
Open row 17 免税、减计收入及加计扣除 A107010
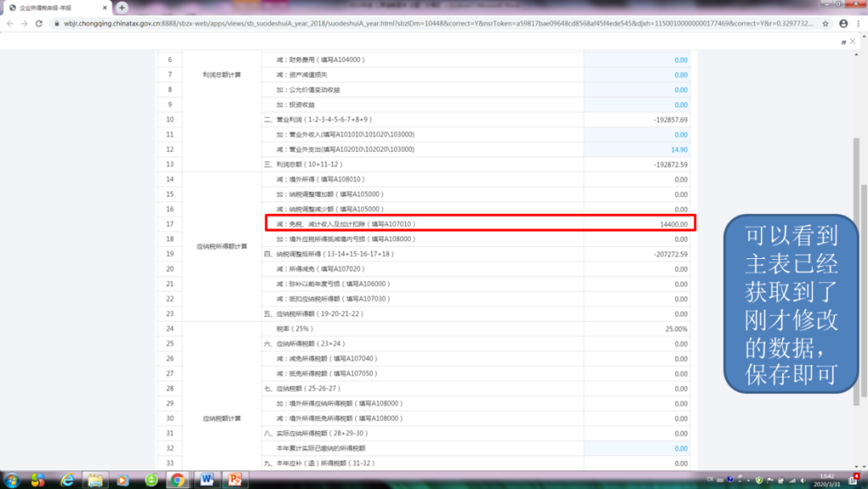click(346, 224)
